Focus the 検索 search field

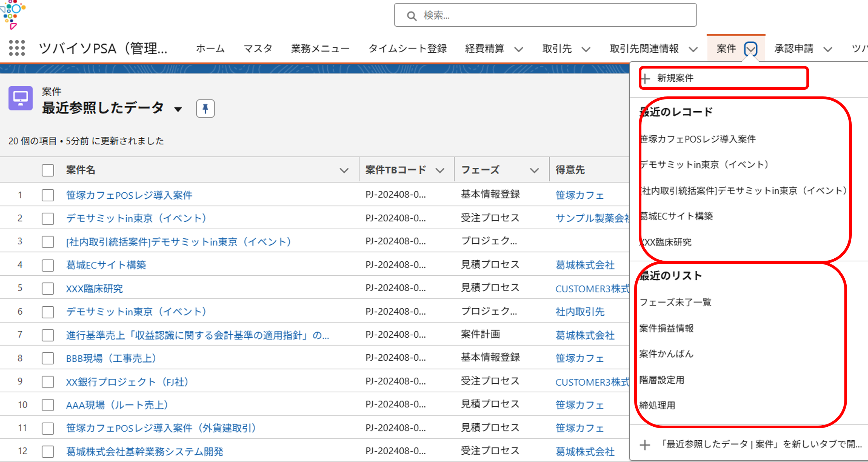point(545,15)
